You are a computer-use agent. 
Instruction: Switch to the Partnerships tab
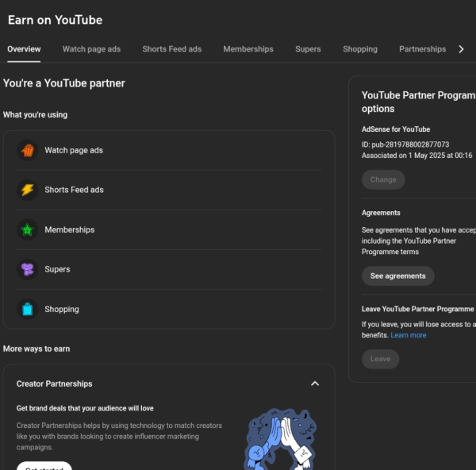coord(422,49)
